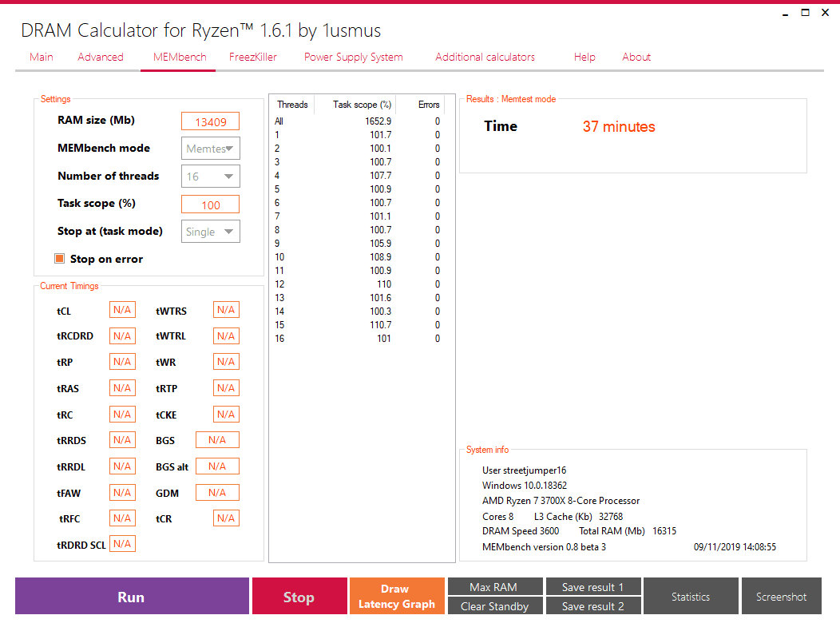Open the Statistics button
Image resolution: width=840 pixels, height=631 pixels.
691,596
